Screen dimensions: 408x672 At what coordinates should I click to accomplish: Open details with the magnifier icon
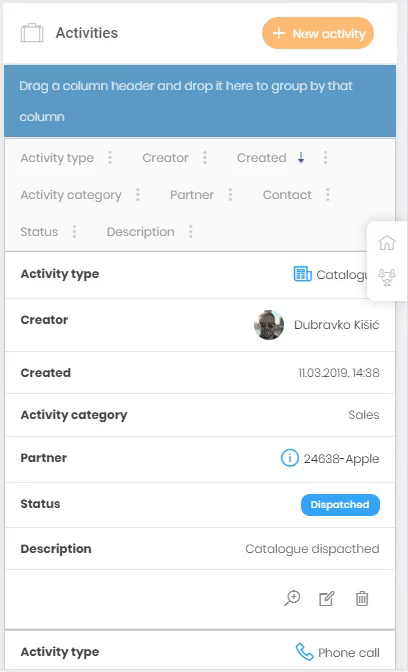point(292,598)
